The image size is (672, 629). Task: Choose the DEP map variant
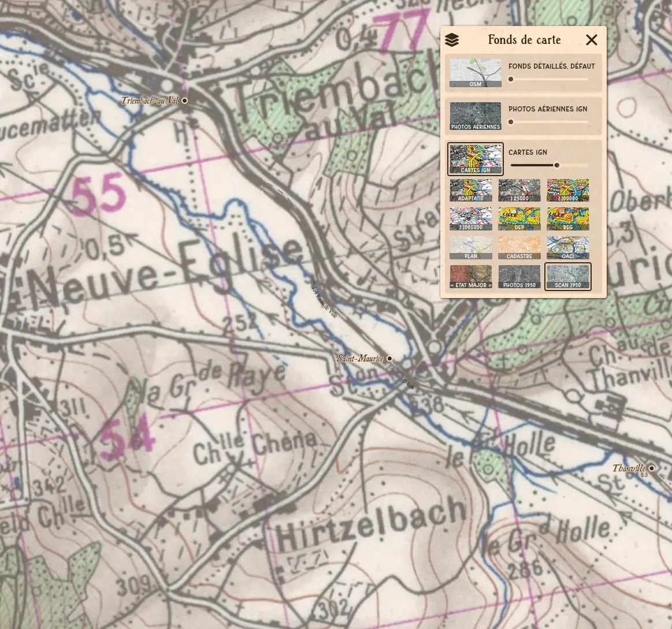pos(519,219)
